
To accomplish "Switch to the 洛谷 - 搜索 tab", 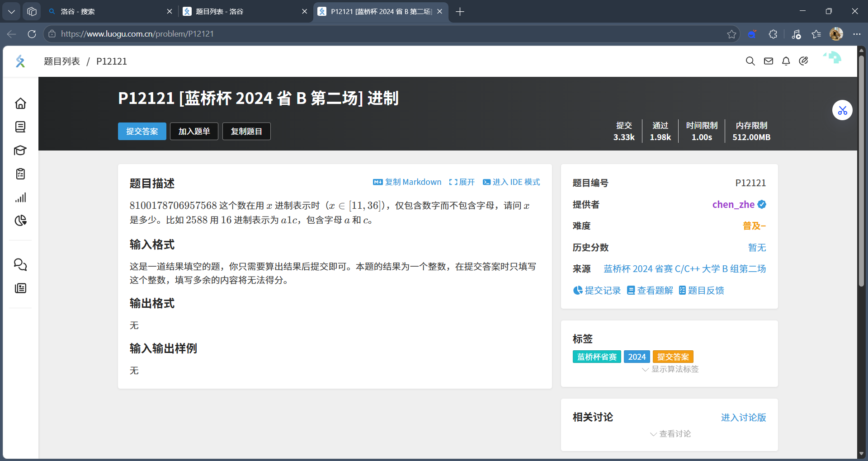I will [108, 12].
